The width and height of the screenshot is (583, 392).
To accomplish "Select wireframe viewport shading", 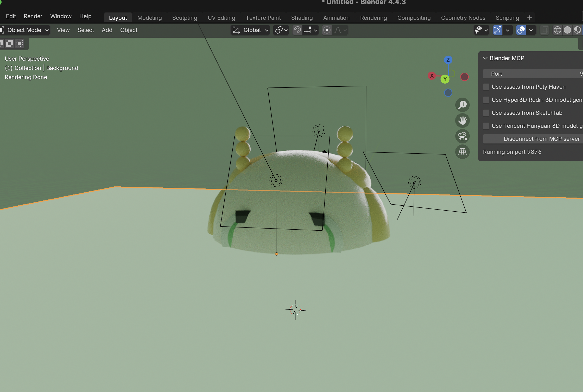I will [557, 30].
